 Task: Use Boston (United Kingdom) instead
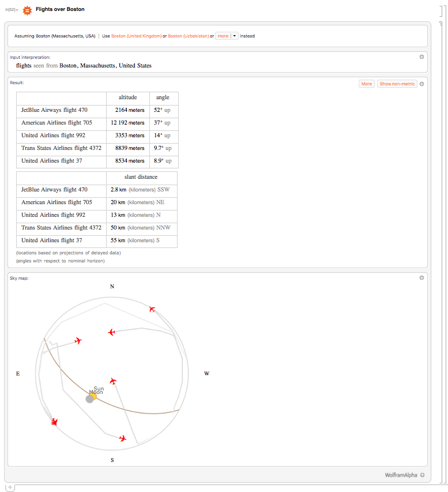(137, 36)
